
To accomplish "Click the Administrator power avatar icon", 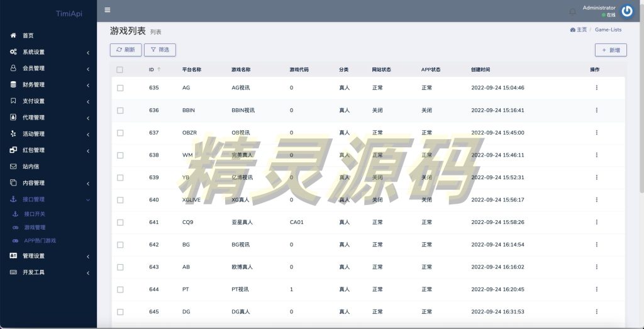I will [x=627, y=11].
